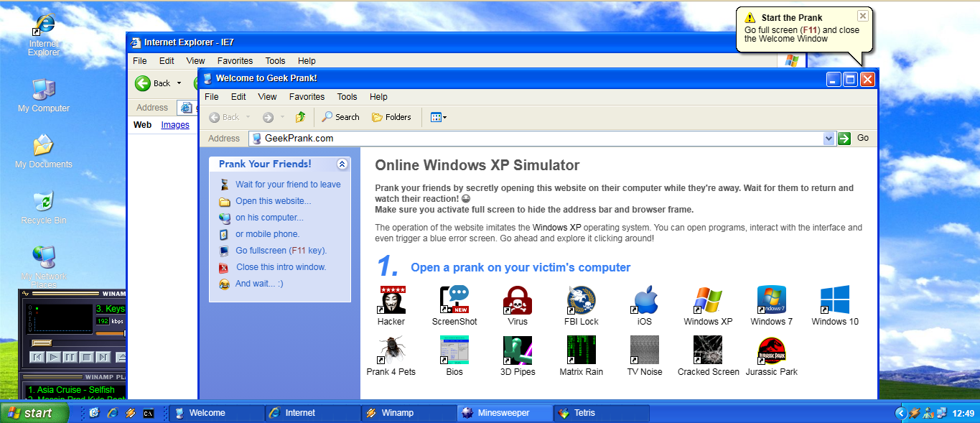The width and height of the screenshot is (980, 423).
Task: Switch to Winamp taskbar button
Action: click(x=409, y=413)
